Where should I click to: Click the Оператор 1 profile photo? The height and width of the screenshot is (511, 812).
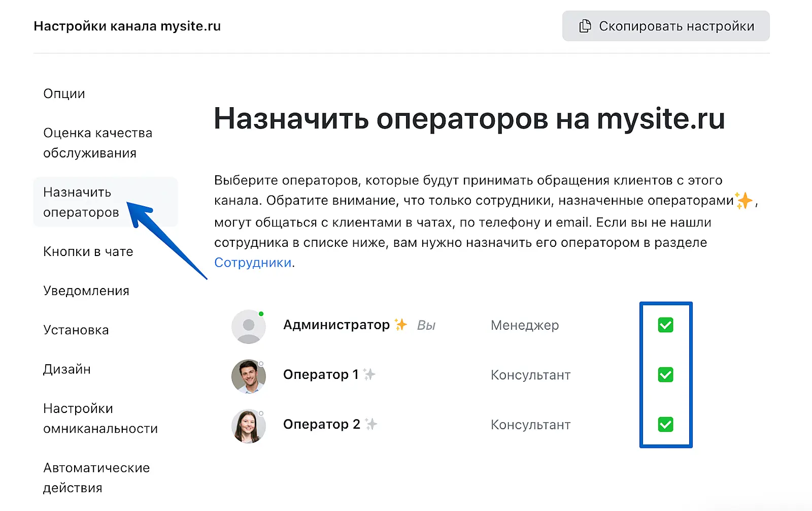click(x=249, y=376)
